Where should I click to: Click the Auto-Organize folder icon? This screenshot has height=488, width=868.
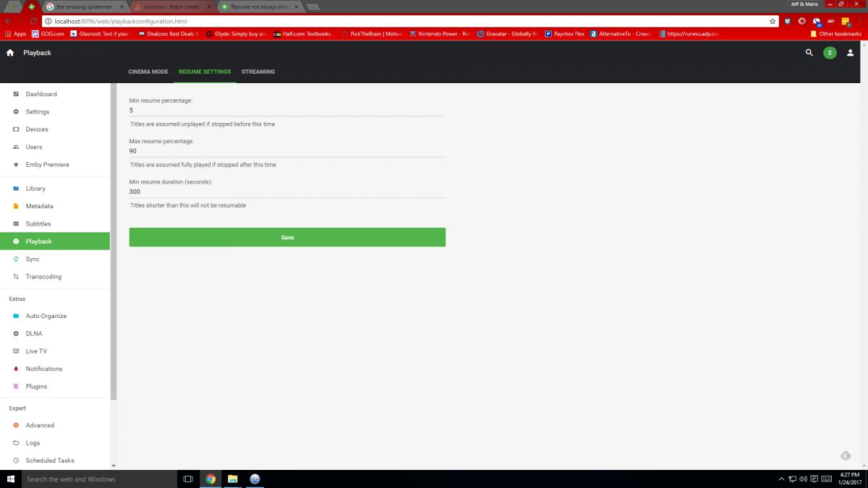[x=16, y=316]
